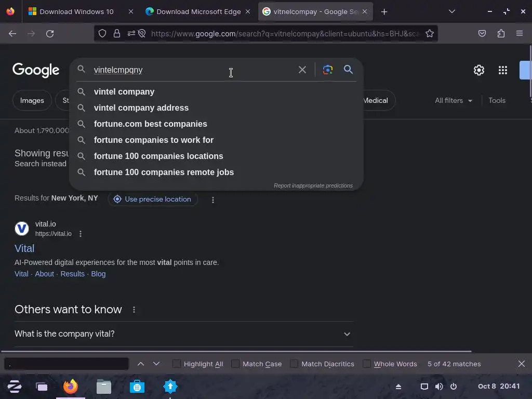Launch Firefox from the taskbar

(71, 387)
